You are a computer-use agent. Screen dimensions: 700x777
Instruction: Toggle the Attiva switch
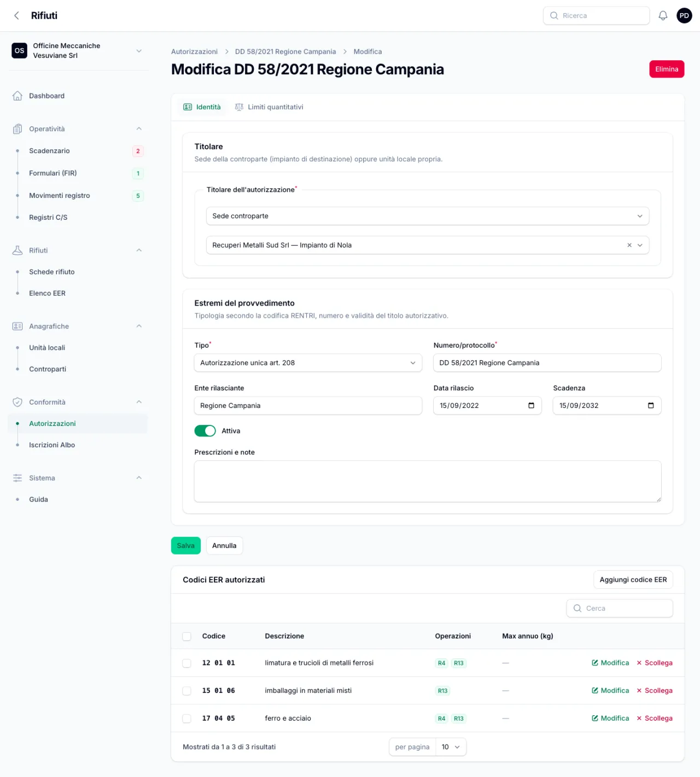click(x=205, y=431)
